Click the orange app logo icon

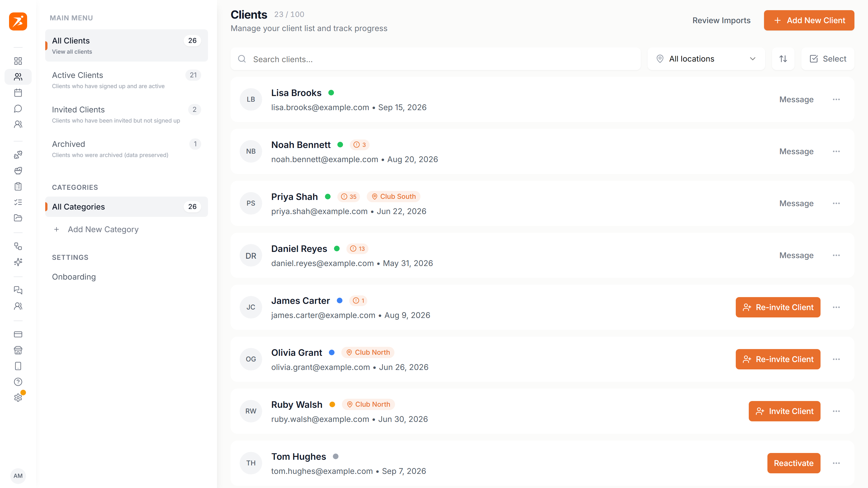point(18,21)
